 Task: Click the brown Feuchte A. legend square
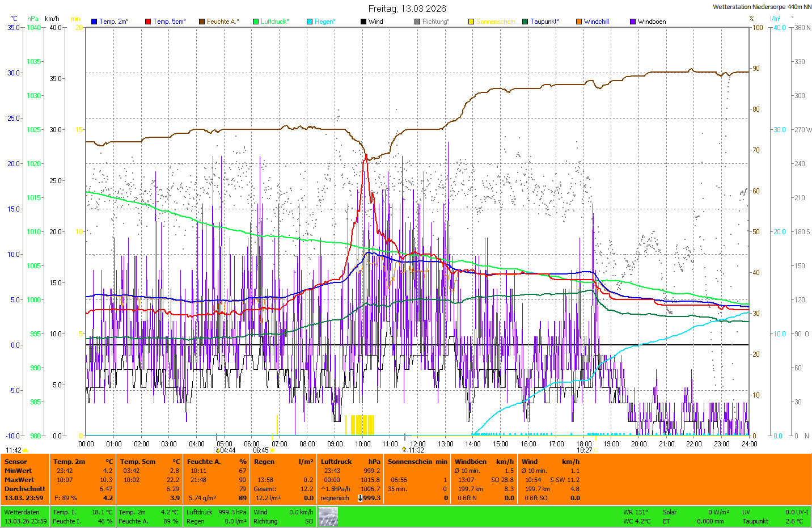(x=202, y=22)
